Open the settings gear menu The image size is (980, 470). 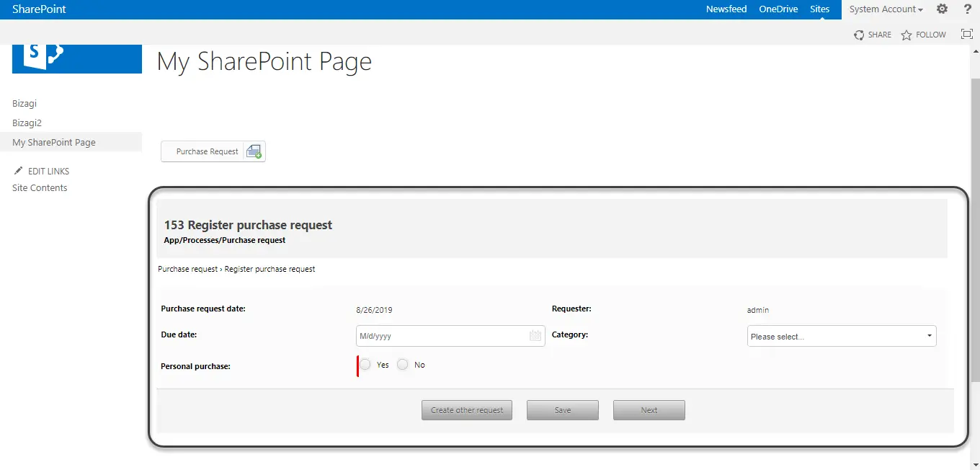942,9
